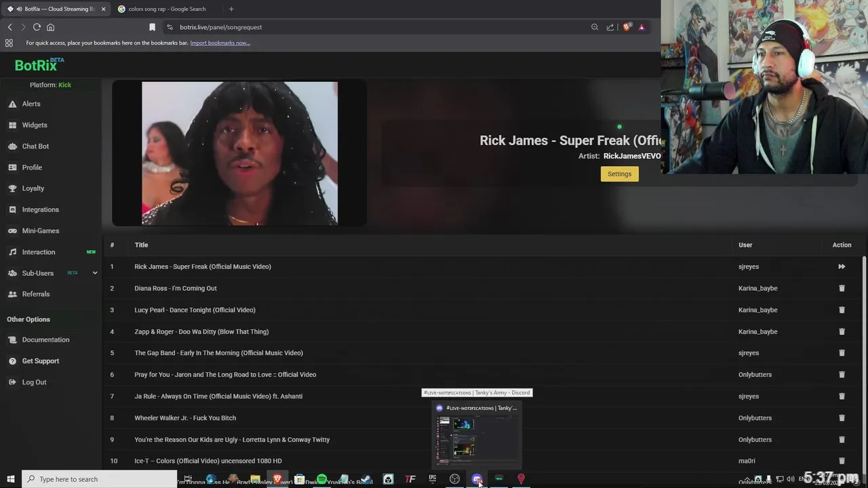Screen dimensions: 868x488
Task: Open Brave browser from the taskbar
Action: click(277, 479)
